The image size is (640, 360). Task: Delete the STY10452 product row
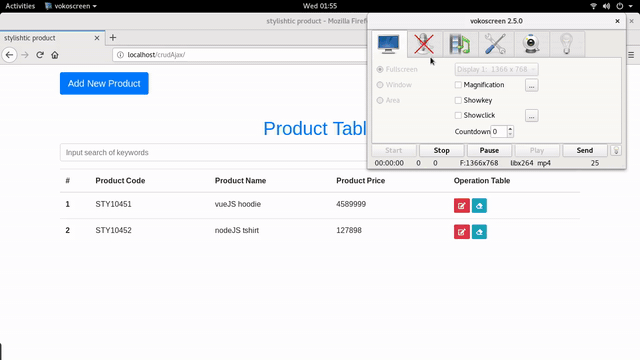(x=479, y=232)
